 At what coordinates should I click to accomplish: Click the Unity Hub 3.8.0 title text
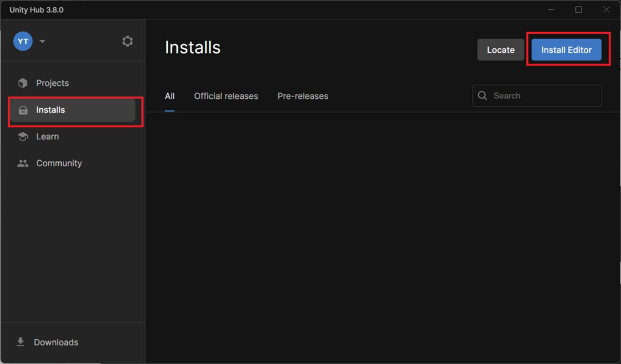(x=37, y=10)
